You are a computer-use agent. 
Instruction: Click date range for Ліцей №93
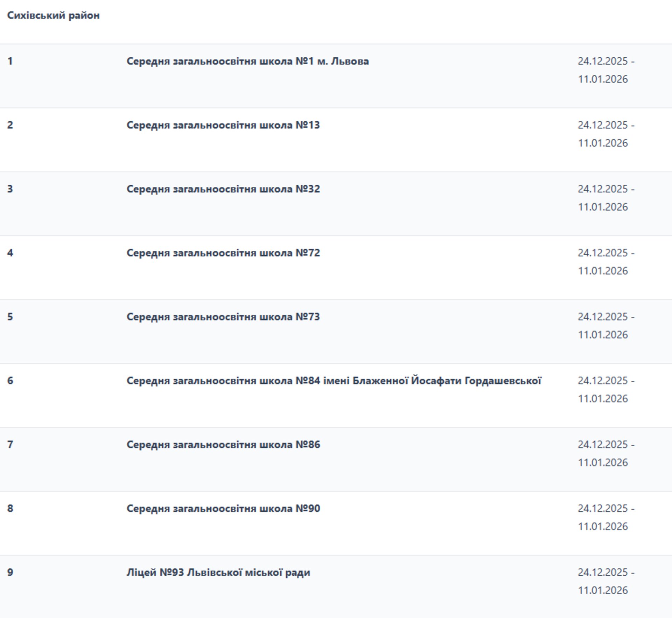tap(605, 581)
